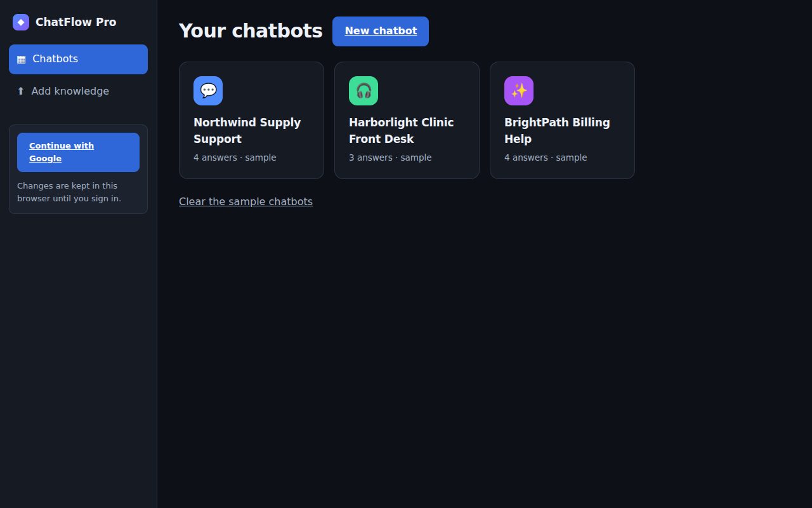This screenshot has height=508, width=812.
Task: Click the upload arrow icon beside Add knowledge
Action: pyautogui.click(x=20, y=91)
